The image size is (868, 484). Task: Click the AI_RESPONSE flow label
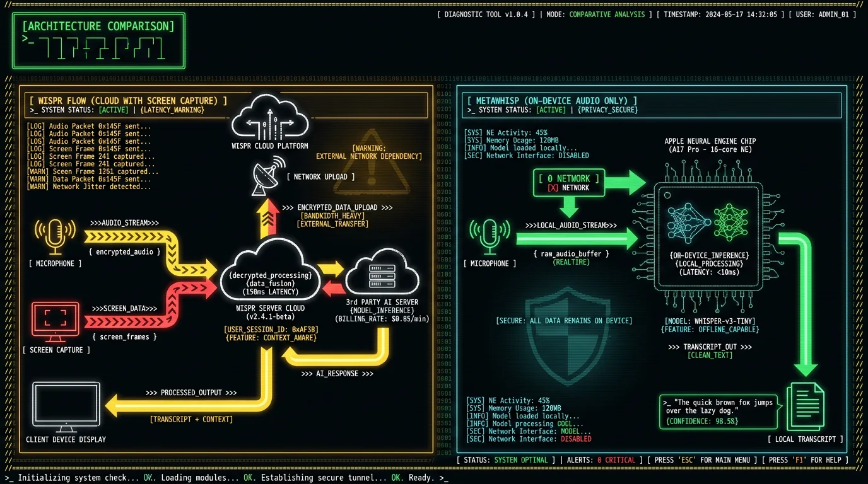point(337,374)
